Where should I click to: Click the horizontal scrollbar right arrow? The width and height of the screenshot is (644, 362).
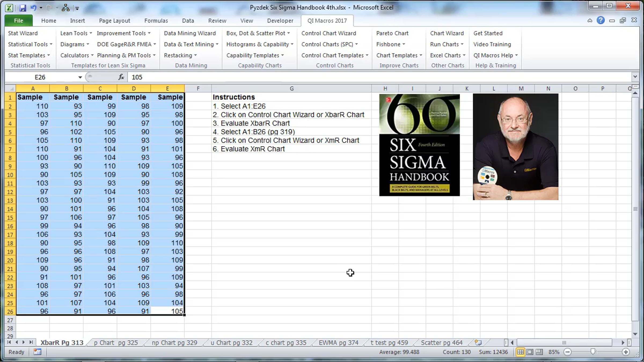tap(623, 342)
